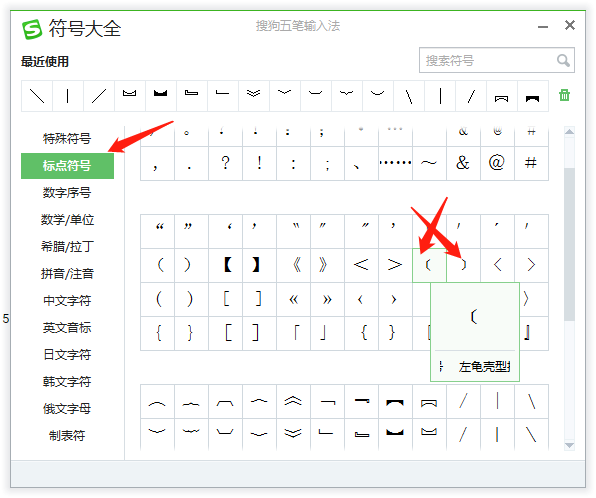Insert the …… six-dot ellipsis symbol

click(x=395, y=163)
